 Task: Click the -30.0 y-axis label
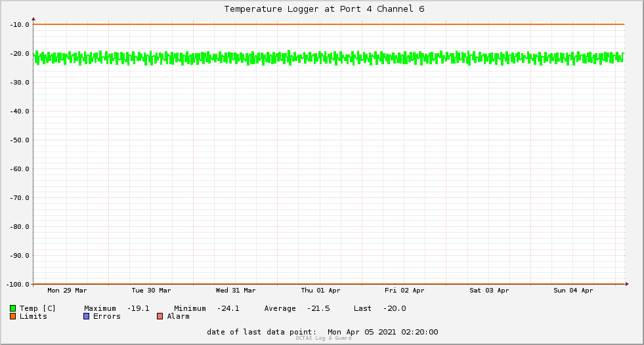[19, 83]
